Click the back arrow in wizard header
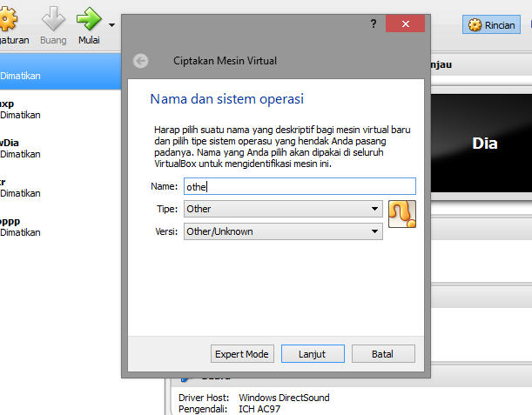Image resolution: width=532 pixels, height=415 pixels. (140, 61)
